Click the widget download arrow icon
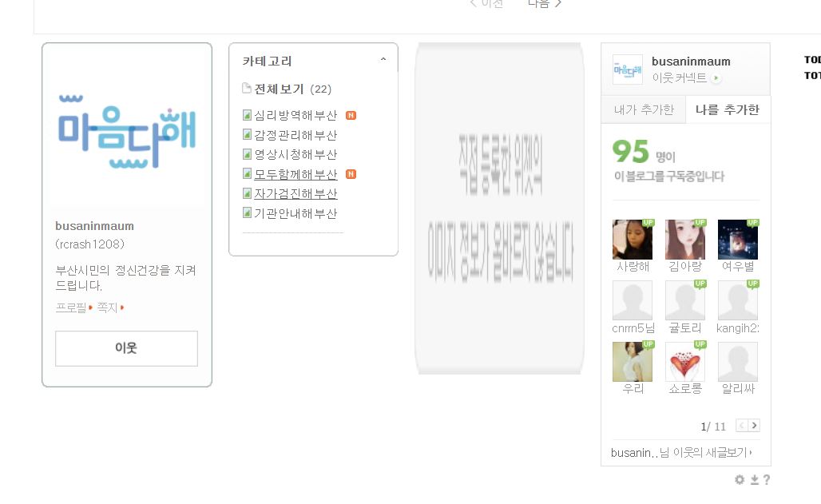 pos(755,479)
